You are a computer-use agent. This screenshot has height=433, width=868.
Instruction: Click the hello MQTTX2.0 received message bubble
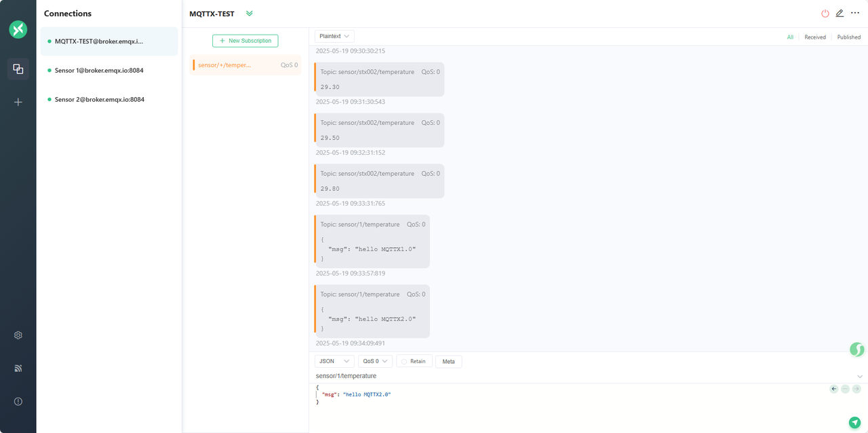(372, 312)
